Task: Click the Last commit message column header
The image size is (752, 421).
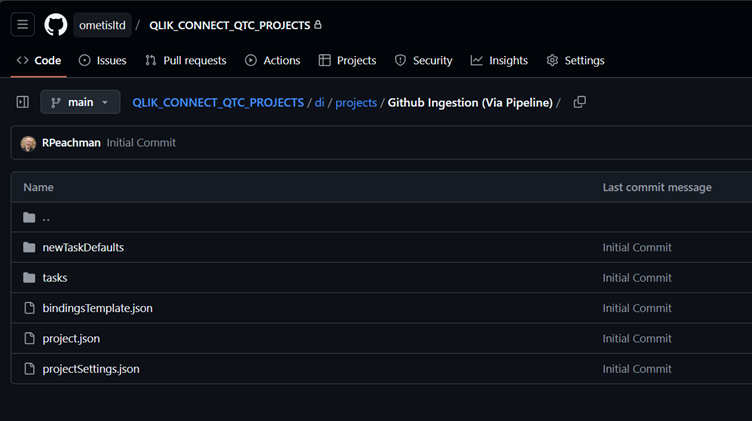Action: [657, 187]
